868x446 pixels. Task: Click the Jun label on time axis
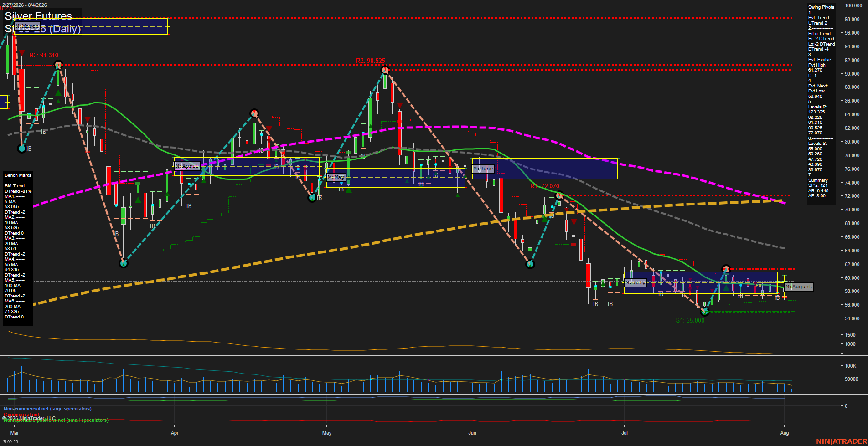point(472,433)
